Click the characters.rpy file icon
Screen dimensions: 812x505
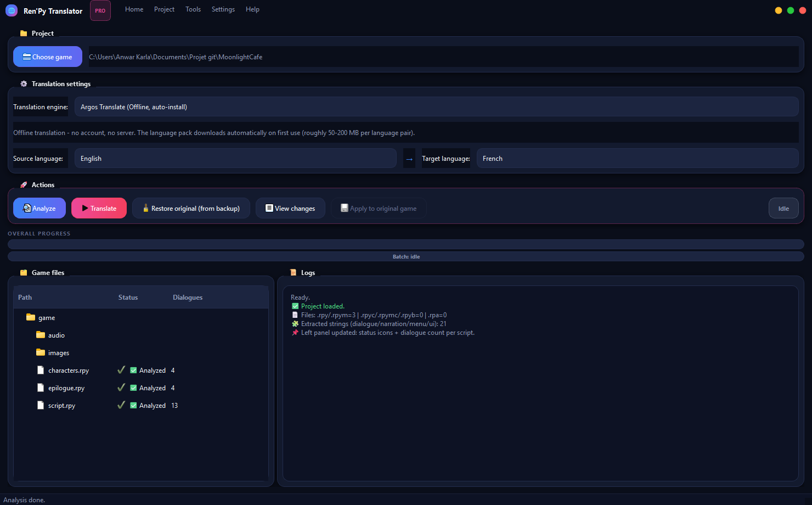[x=41, y=370]
